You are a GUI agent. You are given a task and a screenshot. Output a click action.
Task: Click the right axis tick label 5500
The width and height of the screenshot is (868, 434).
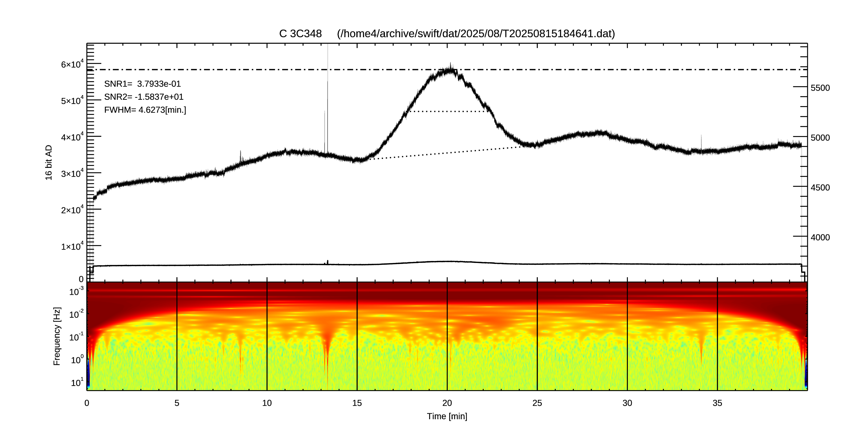820,88
